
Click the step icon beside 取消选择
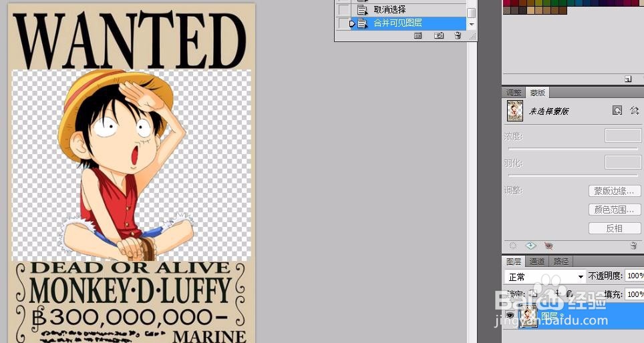click(362, 10)
